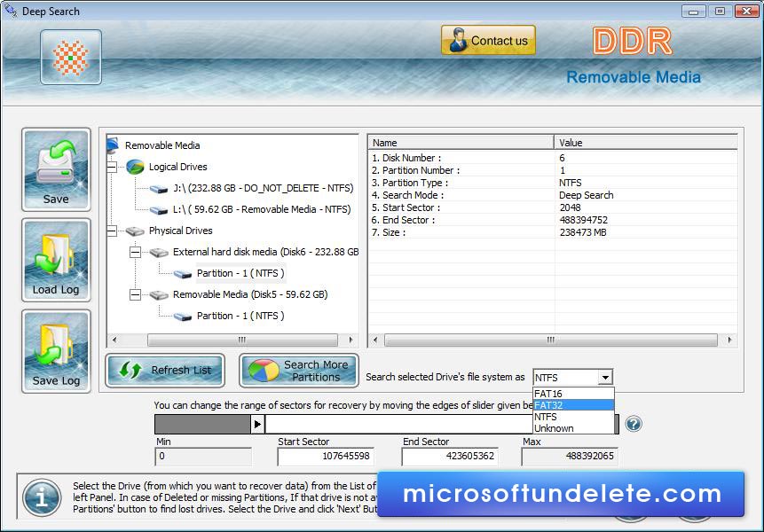Choose FAT32 from the file system list
Screen dimensions: 764x532
coord(573,405)
